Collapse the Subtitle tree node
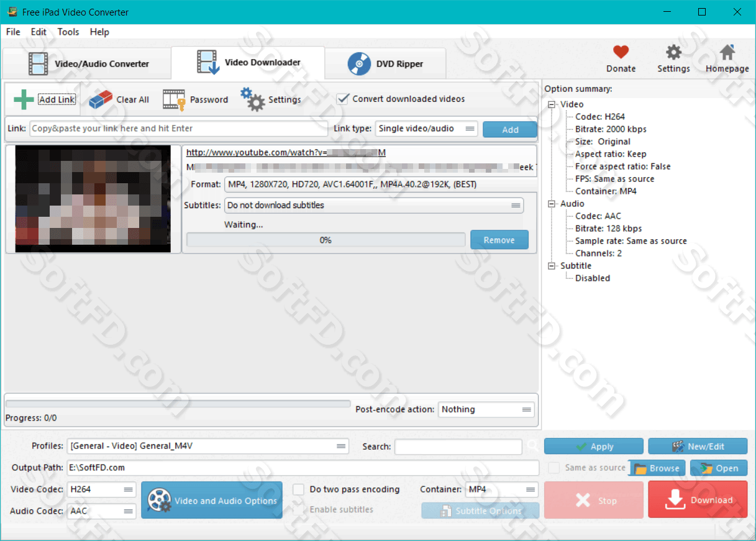This screenshot has width=756, height=541. (x=552, y=266)
